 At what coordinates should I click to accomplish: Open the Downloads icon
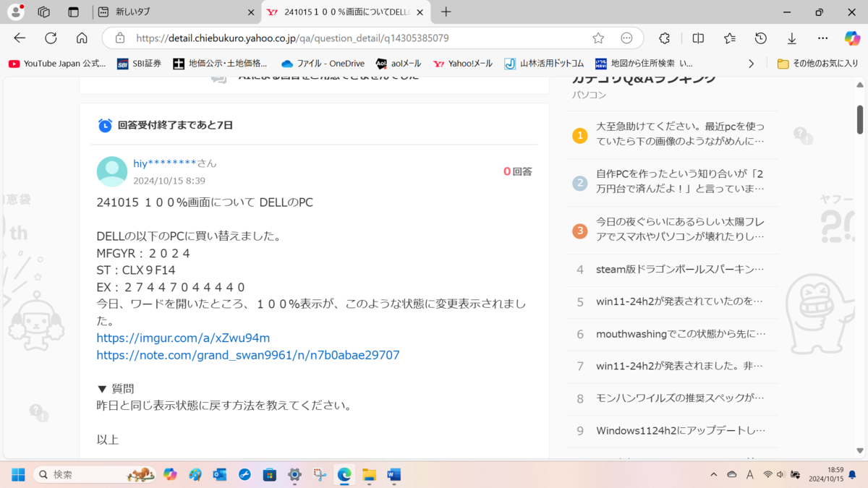[792, 38]
